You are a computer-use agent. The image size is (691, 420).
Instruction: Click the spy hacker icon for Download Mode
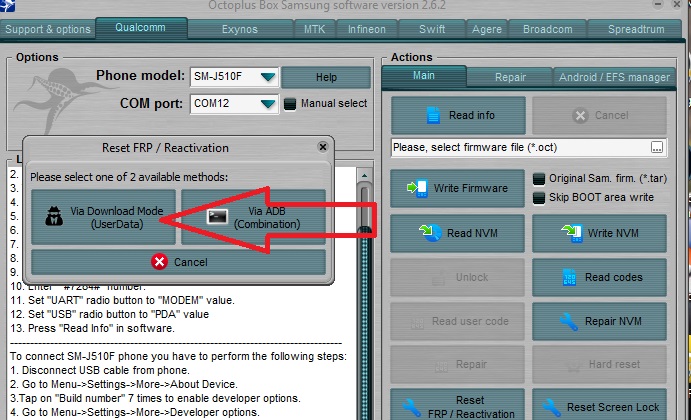point(54,216)
